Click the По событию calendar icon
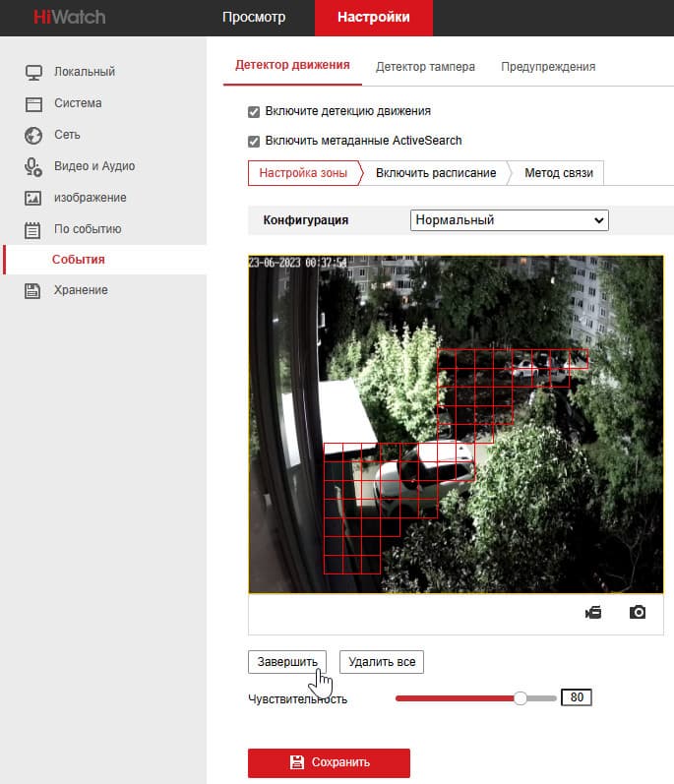Image resolution: width=674 pixels, height=784 pixels. [x=33, y=230]
